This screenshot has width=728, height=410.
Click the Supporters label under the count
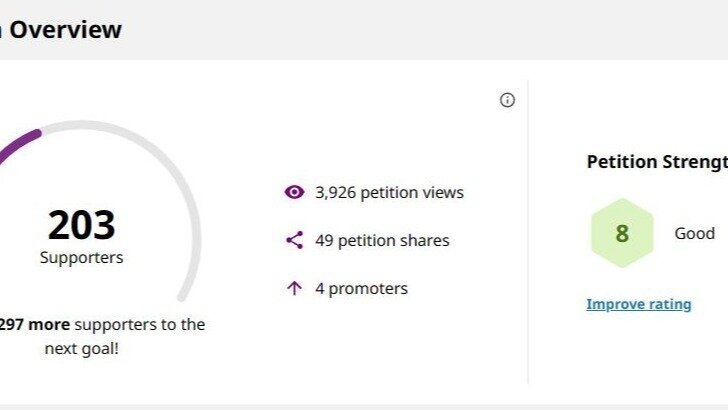tap(82, 258)
